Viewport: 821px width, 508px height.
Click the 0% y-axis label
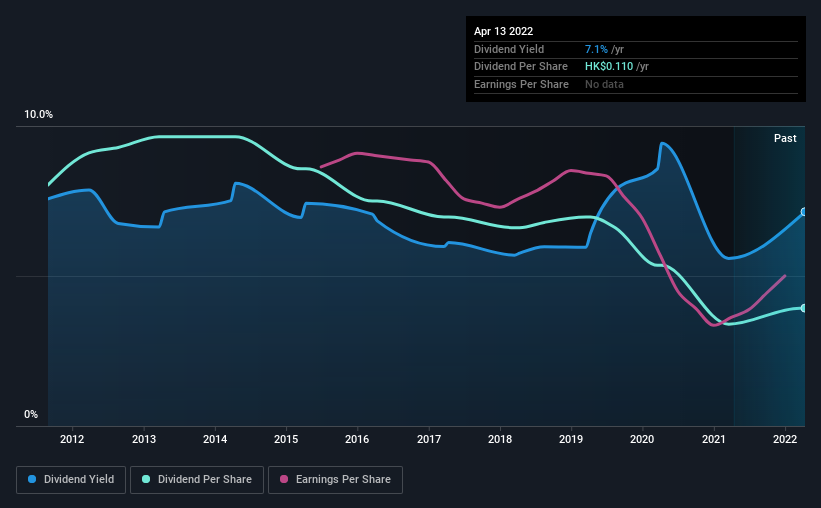pyautogui.click(x=31, y=414)
